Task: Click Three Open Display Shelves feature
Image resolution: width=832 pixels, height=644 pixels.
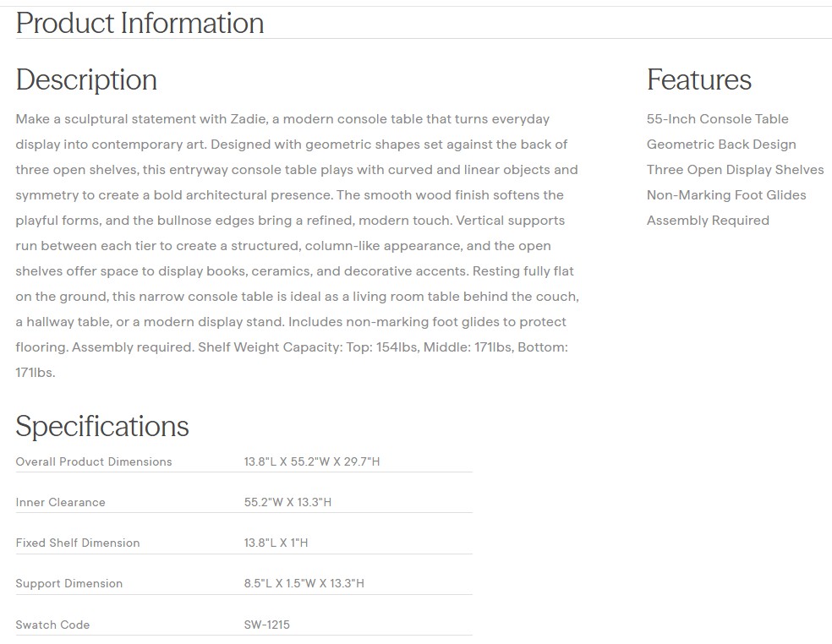Action: click(x=735, y=170)
